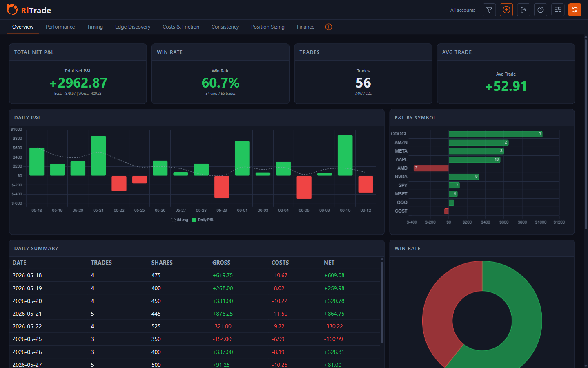
Task: Select the 2026-05-18 date cell
Action: click(27, 275)
